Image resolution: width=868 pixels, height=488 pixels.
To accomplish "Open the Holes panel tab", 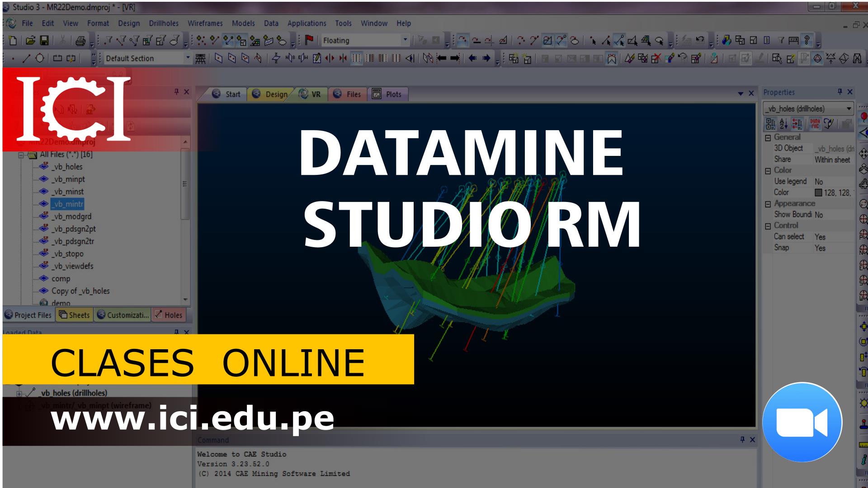I will click(168, 315).
